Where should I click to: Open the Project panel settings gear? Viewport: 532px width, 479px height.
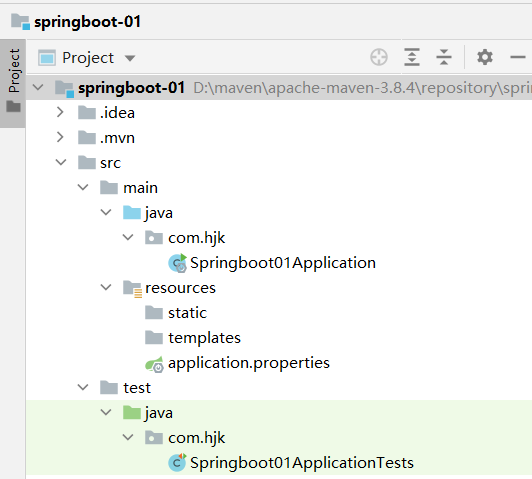pyautogui.click(x=484, y=57)
